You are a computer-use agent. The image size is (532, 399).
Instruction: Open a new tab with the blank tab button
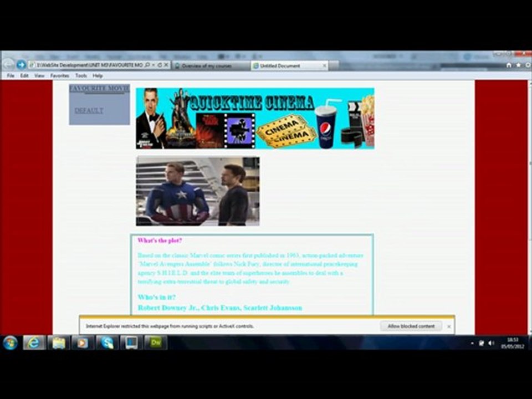334,66
